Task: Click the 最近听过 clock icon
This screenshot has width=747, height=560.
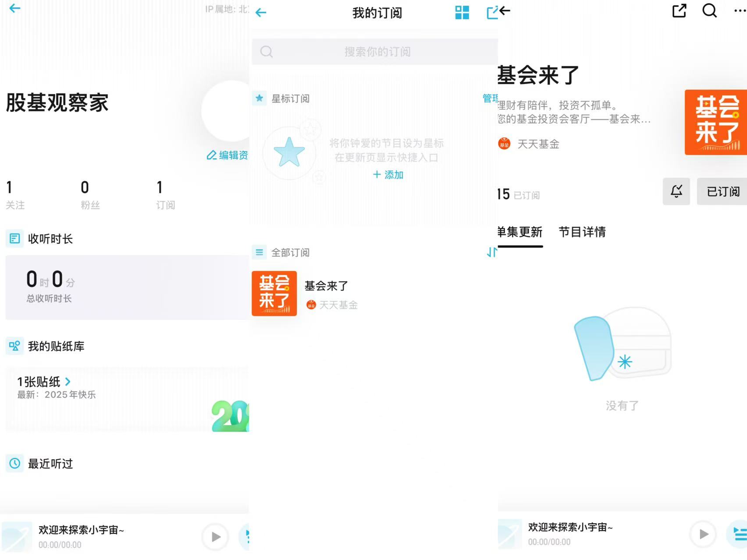Action: pyautogui.click(x=14, y=464)
